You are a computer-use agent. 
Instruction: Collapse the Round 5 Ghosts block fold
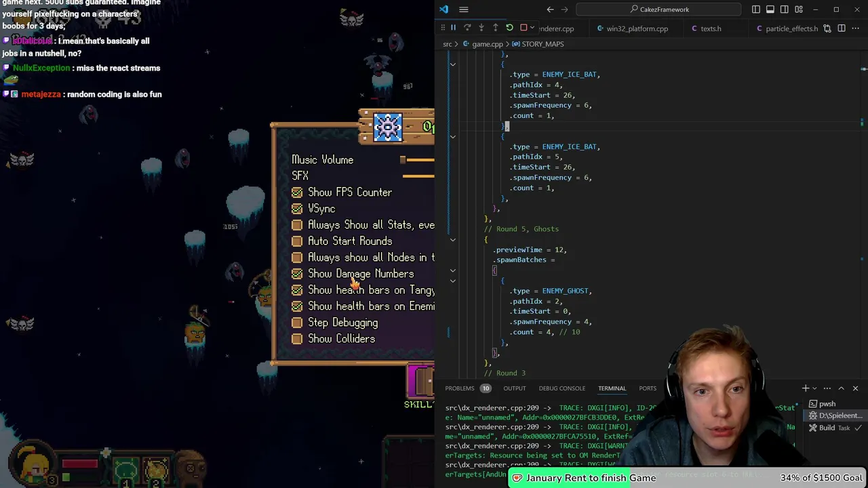pyautogui.click(x=453, y=239)
